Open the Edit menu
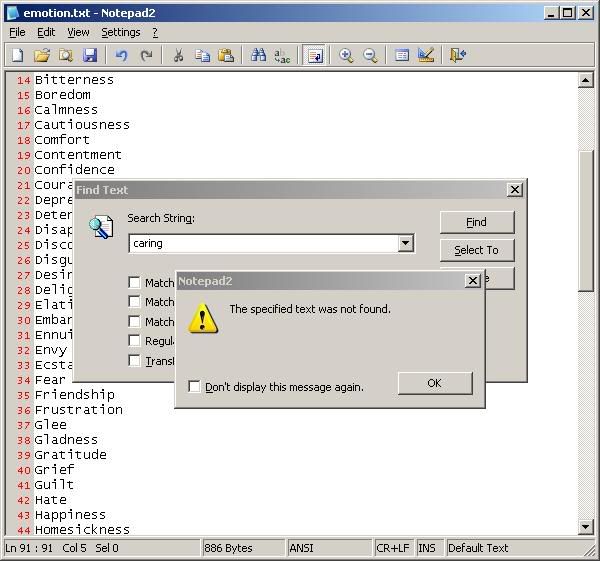The image size is (600, 561). point(46,33)
